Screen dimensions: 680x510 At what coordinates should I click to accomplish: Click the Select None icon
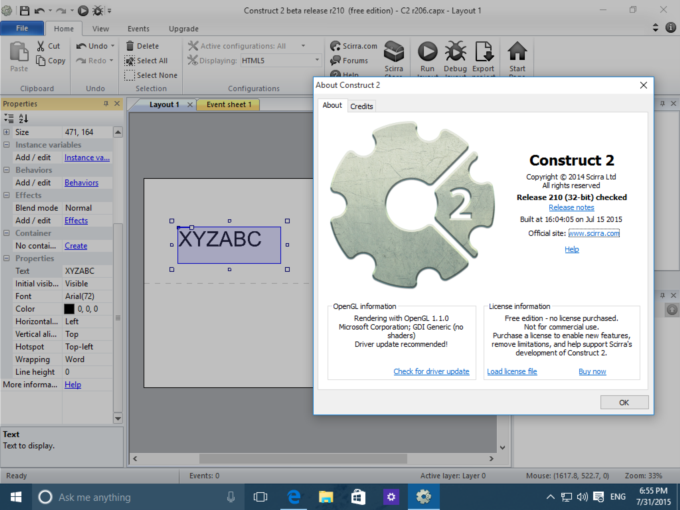pyautogui.click(x=129, y=75)
